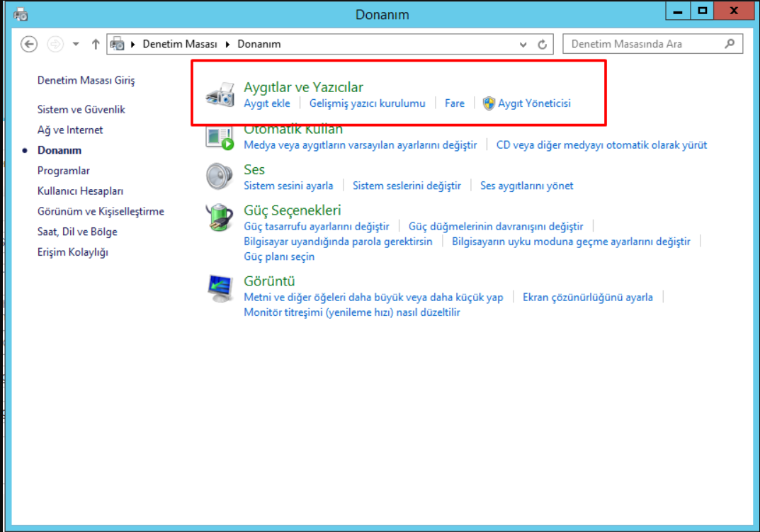760x532 pixels.
Task: Open Programlar category
Action: tap(64, 171)
